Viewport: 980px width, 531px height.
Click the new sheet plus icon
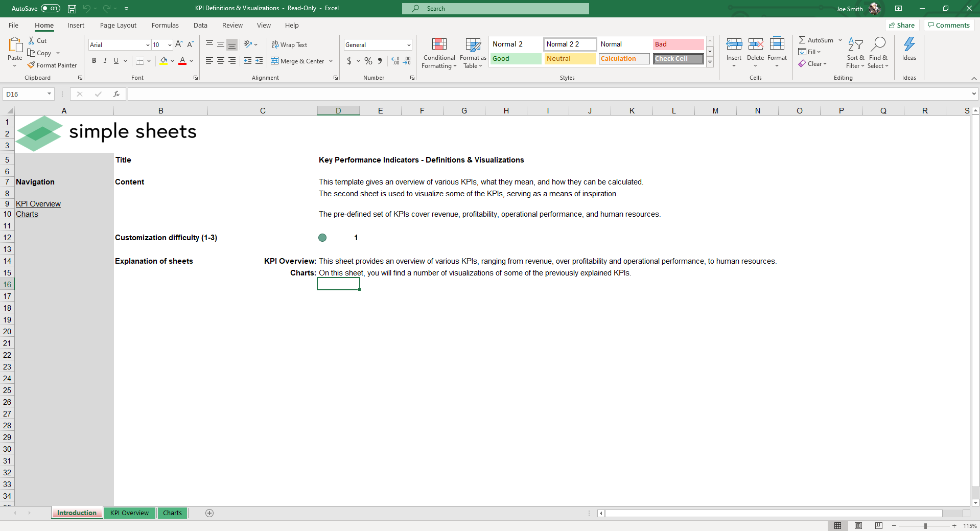[x=209, y=513]
